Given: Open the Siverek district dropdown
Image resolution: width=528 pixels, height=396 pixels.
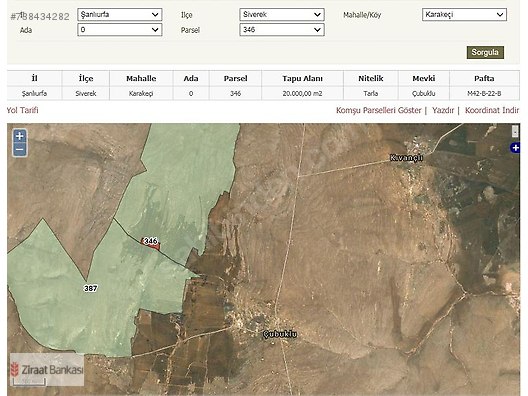Looking at the screenshot, I should pyautogui.click(x=282, y=15).
